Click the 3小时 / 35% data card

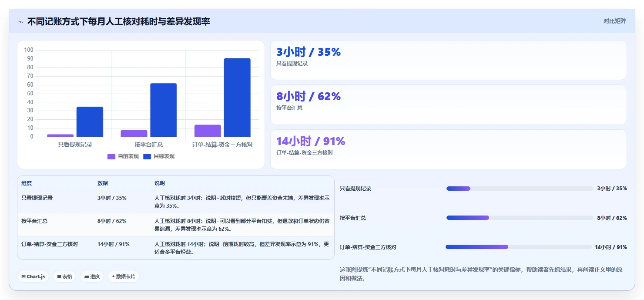coord(449,60)
